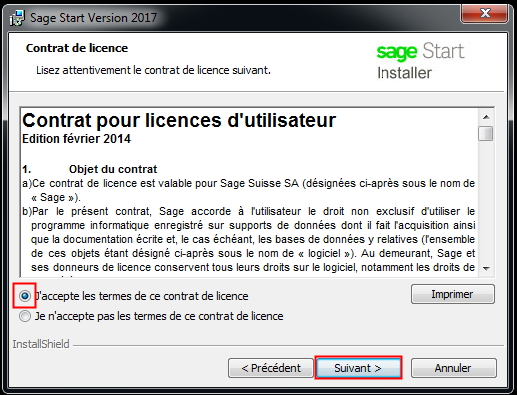Viewport: 517px width, 395px height.
Task: Click the sage Start Installer logo
Action: [x=420, y=61]
